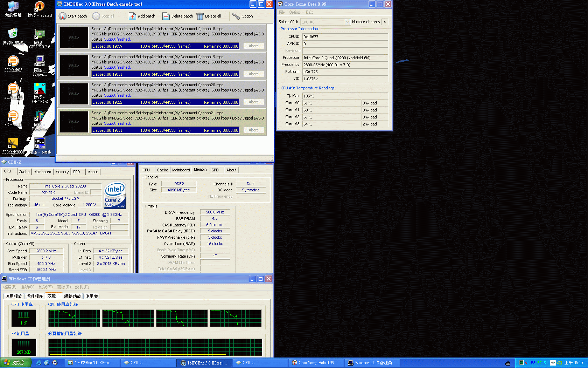Click DRAM Frequency value 500.0 MHz
The width and height of the screenshot is (588, 368).
(x=215, y=212)
